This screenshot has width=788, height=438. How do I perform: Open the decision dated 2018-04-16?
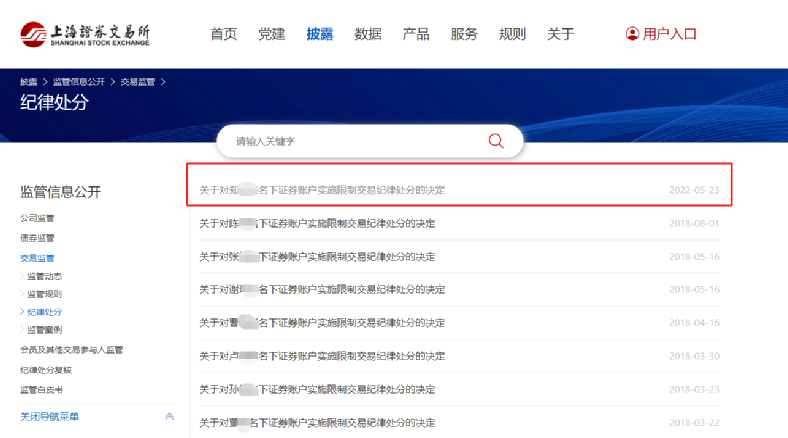click(x=322, y=323)
